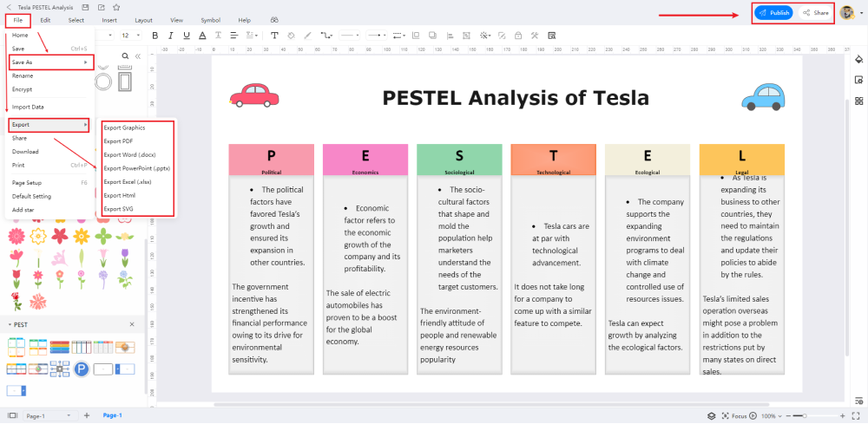Open the find binoculars icon in menu bar
Screen dimensions: 868x424
274,21
